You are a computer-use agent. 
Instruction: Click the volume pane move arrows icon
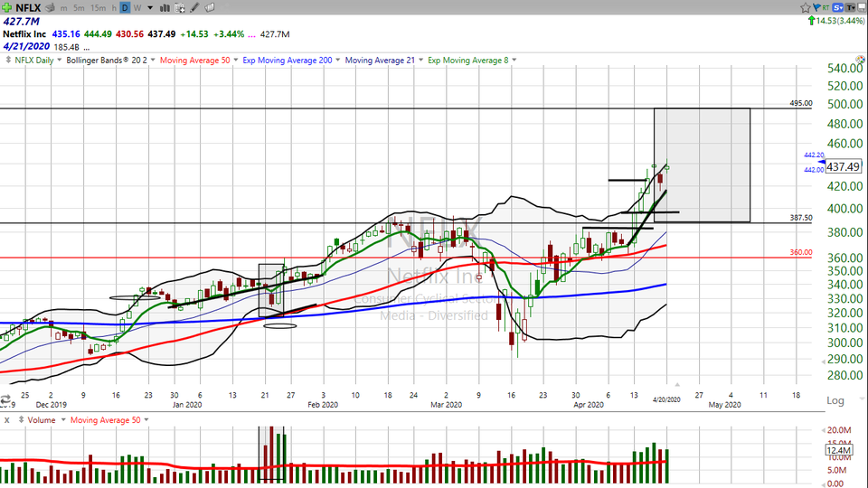(21, 419)
